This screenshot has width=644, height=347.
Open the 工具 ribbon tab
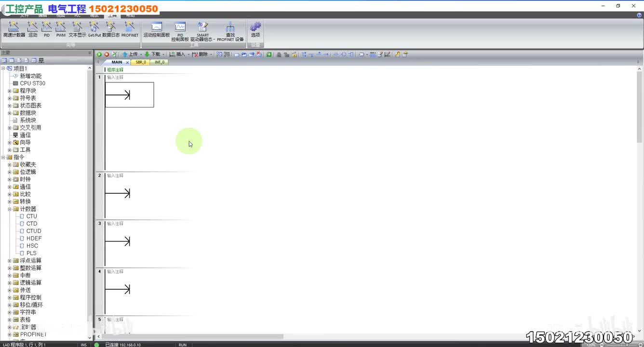(x=111, y=15)
